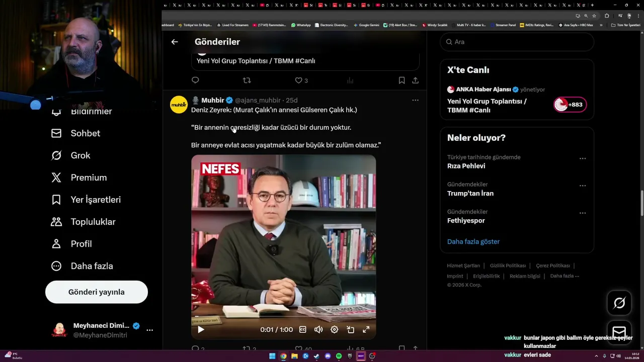Expand the footer Daha fazla menu
Image resolution: width=644 pixels, height=362 pixels.
[x=565, y=276]
